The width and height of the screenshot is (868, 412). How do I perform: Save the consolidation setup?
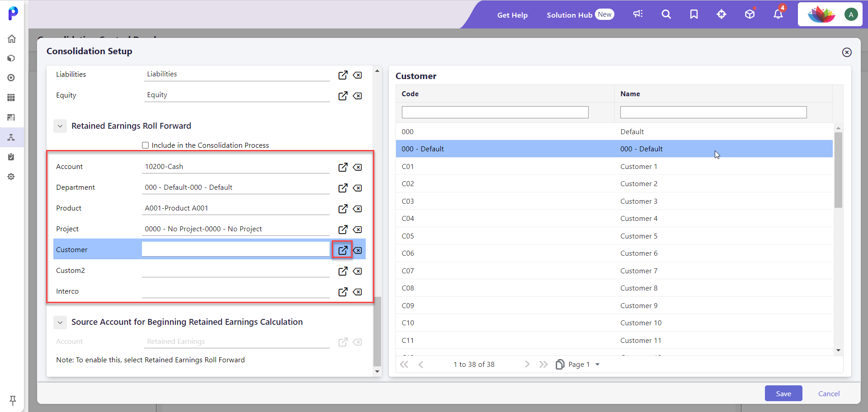783,393
